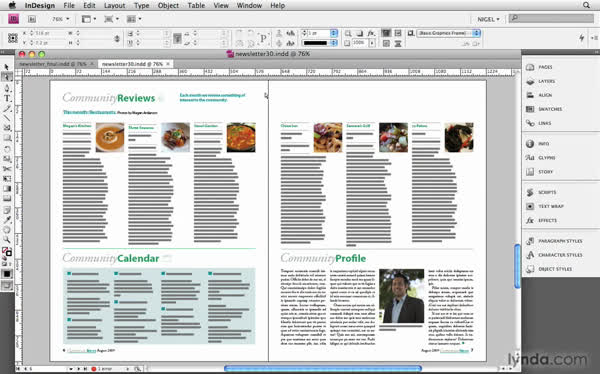Select the Zoom tool magnifier
The width and height of the screenshot is (600, 374).
tap(7, 239)
